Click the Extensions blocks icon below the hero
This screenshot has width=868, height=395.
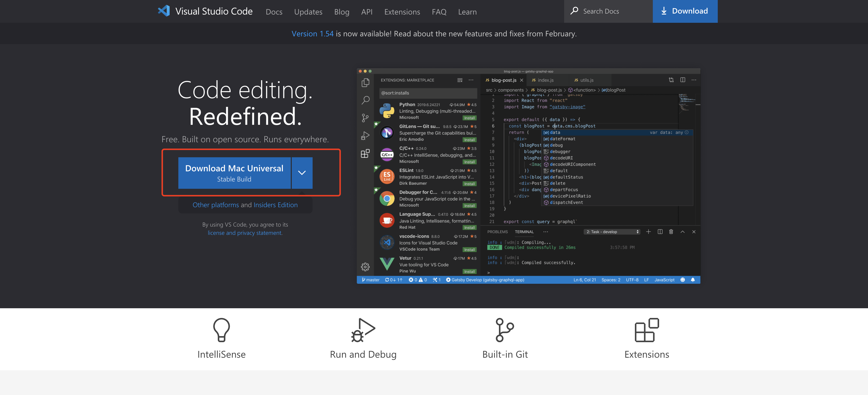tap(647, 330)
